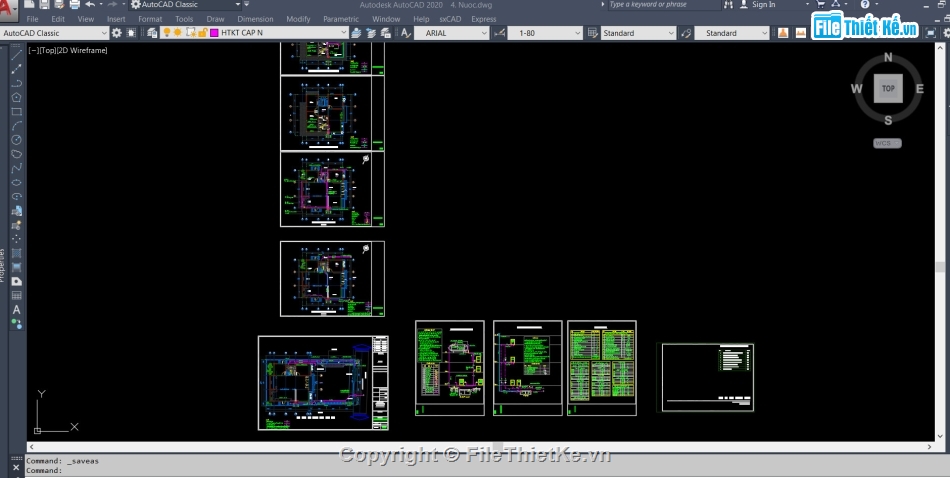Open the Text Style icon
This screenshot has height=478, width=950.
pyautogui.click(x=405, y=33)
